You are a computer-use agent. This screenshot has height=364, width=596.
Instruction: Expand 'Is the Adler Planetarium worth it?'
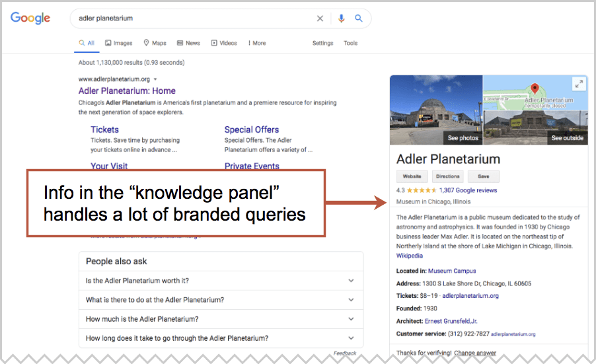click(x=221, y=281)
